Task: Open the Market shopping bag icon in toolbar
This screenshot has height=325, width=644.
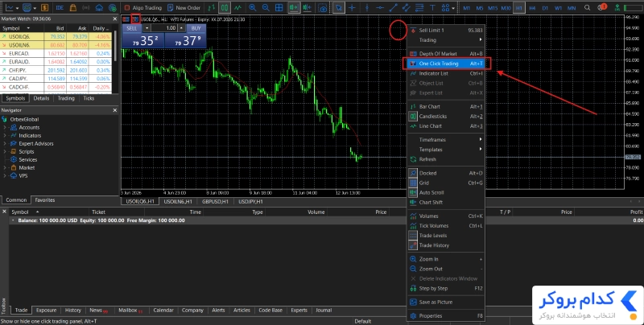Action: [72, 8]
